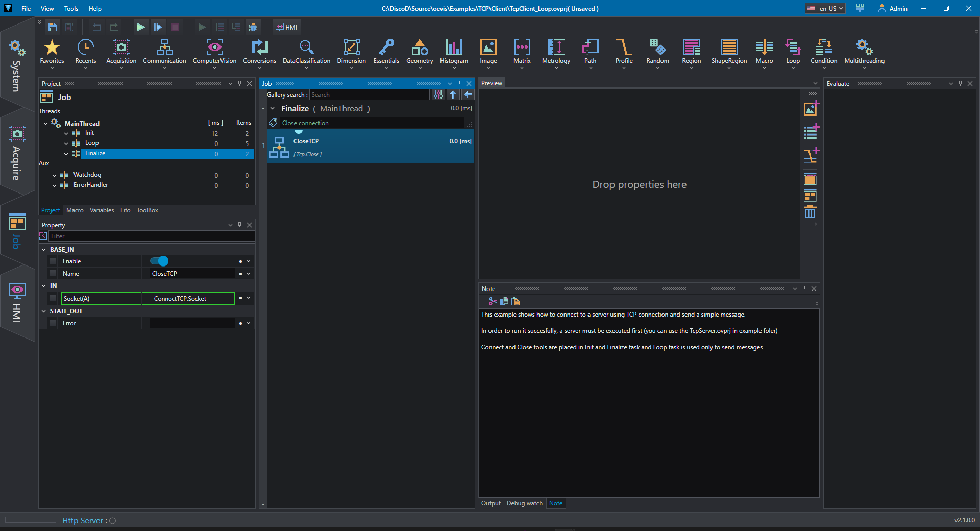The width and height of the screenshot is (980, 531).
Task: Click the green Run play button
Action: [140, 27]
